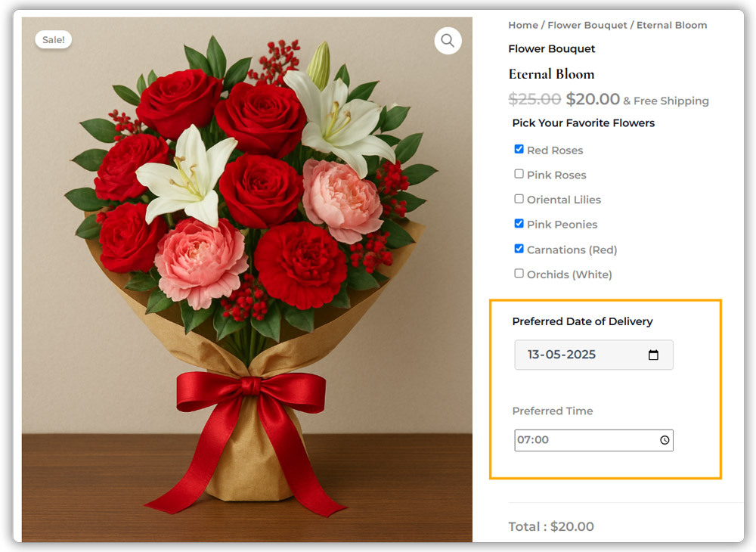The image size is (756, 552).
Task: Click the Flower Bouquet category label
Action: (x=551, y=48)
